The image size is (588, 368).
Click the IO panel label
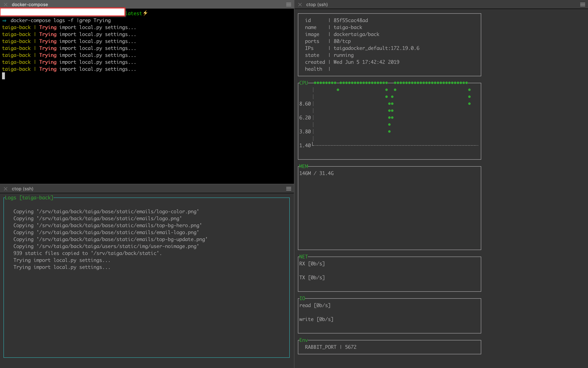[302, 298]
